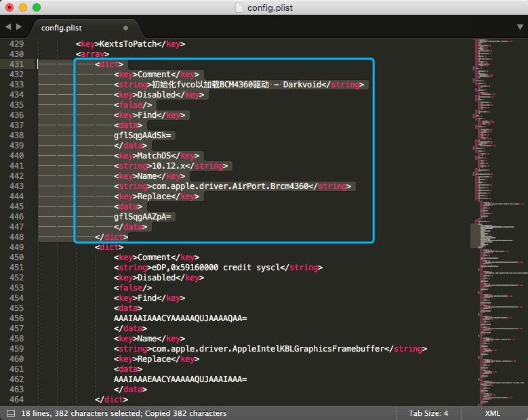Screen dimensions: 528x420
Task: Click the AppleIntelKBLGraphicsFramebuffer string line
Action: coord(270,349)
